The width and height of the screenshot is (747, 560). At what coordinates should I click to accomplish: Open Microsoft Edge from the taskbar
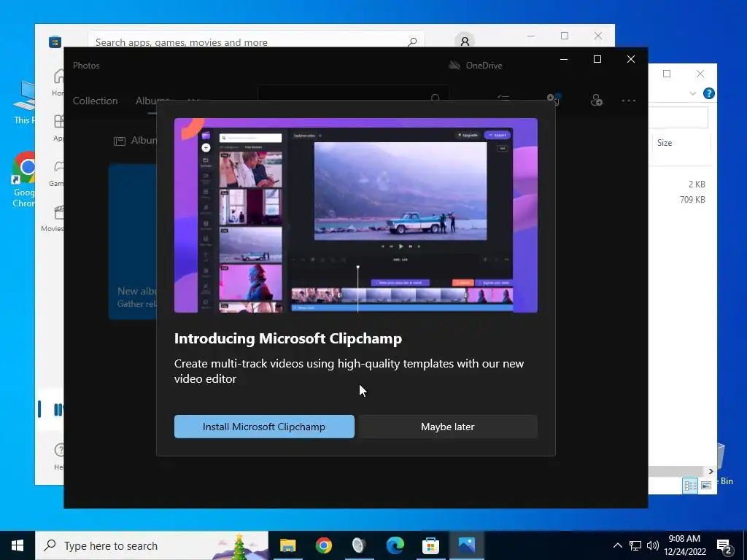point(395,545)
